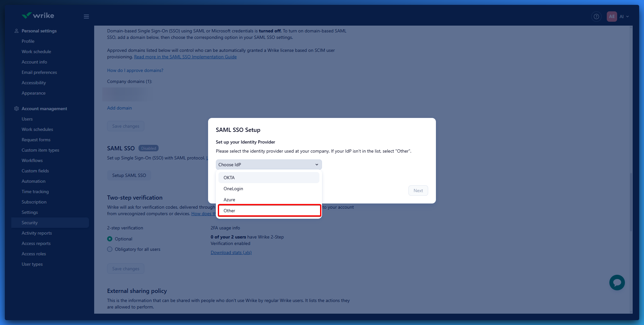Click the 'How does' link under Two-step verification

tap(203, 214)
